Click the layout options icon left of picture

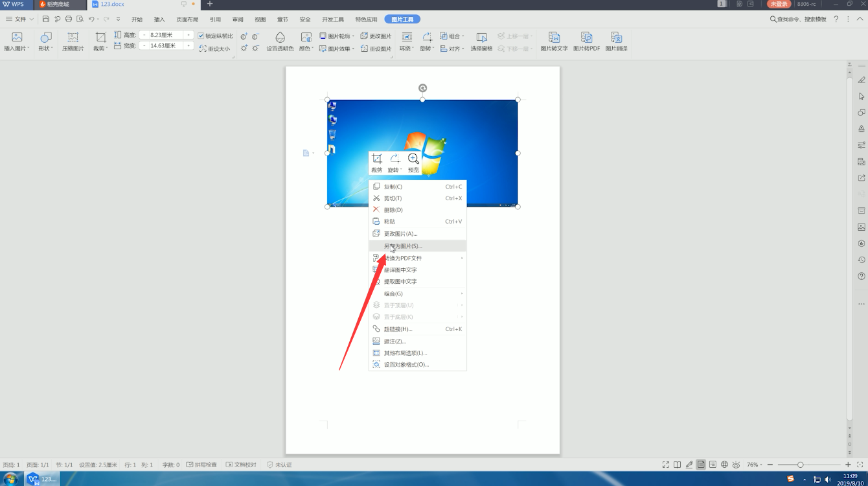[x=306, y=153]
